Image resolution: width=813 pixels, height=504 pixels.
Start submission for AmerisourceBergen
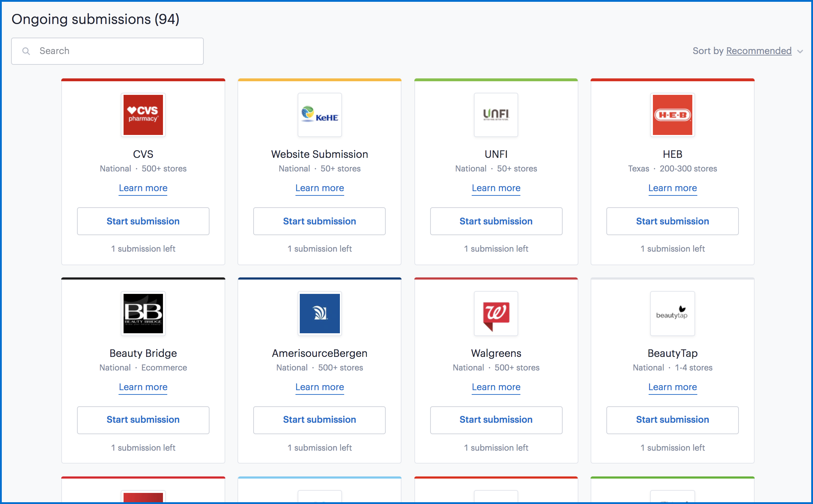click(x=319, y=420)
